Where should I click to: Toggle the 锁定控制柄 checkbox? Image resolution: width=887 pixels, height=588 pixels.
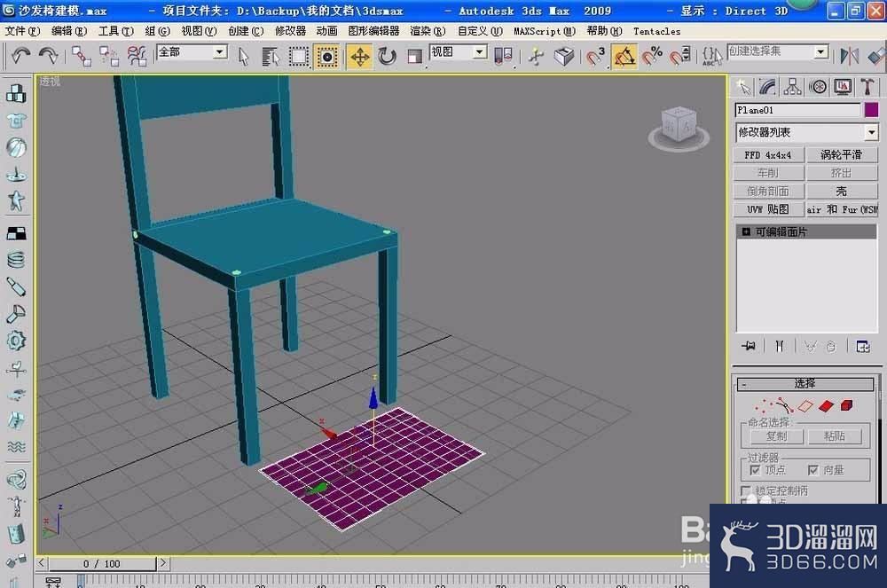[x=746, y=490]
